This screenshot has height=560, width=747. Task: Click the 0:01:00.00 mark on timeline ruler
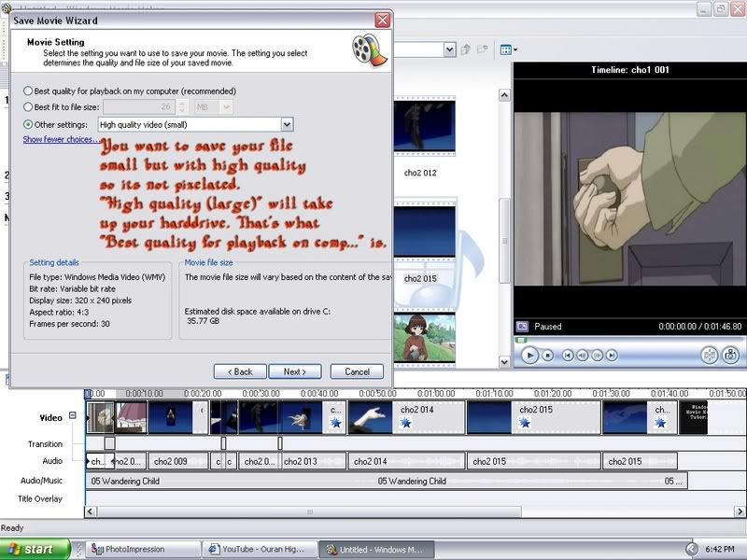coord(436,394)
